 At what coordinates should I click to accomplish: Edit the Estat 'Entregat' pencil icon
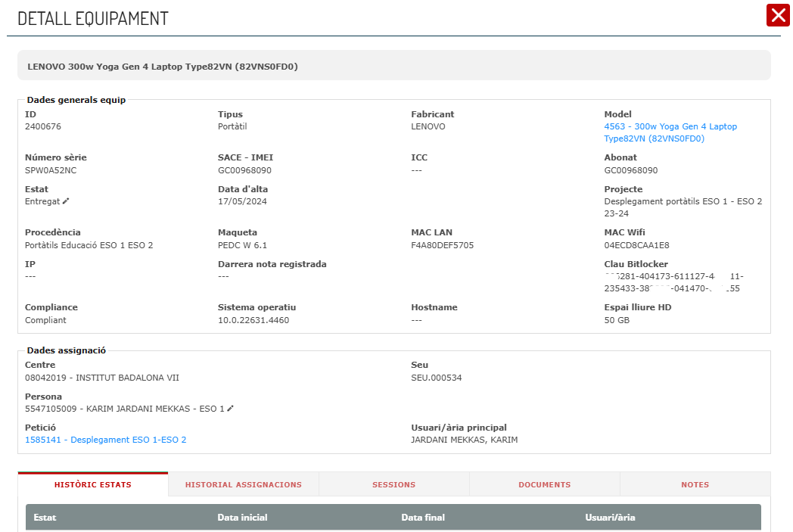tap(66, 201)
